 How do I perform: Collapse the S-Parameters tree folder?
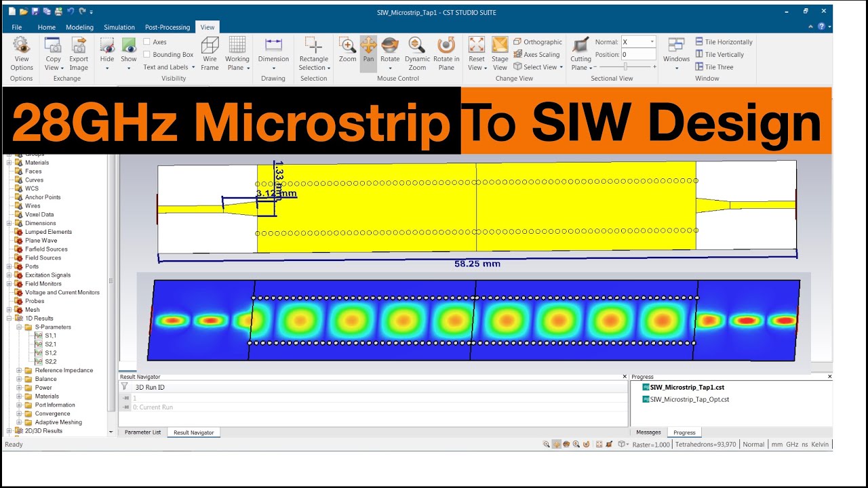(19, 327)
